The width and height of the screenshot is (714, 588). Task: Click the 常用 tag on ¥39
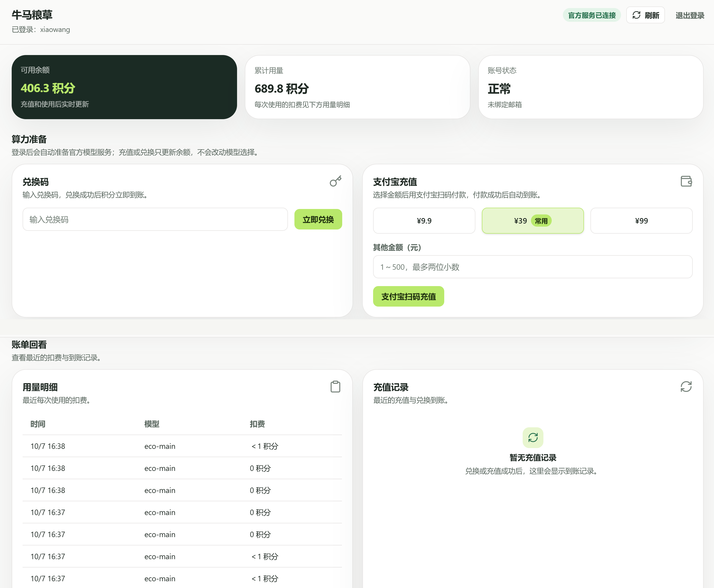[541, 221]
